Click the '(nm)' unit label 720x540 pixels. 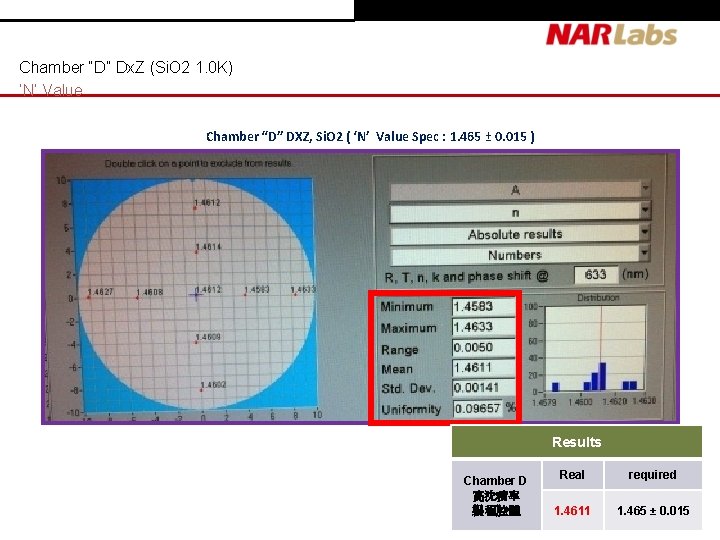(635, 274)
